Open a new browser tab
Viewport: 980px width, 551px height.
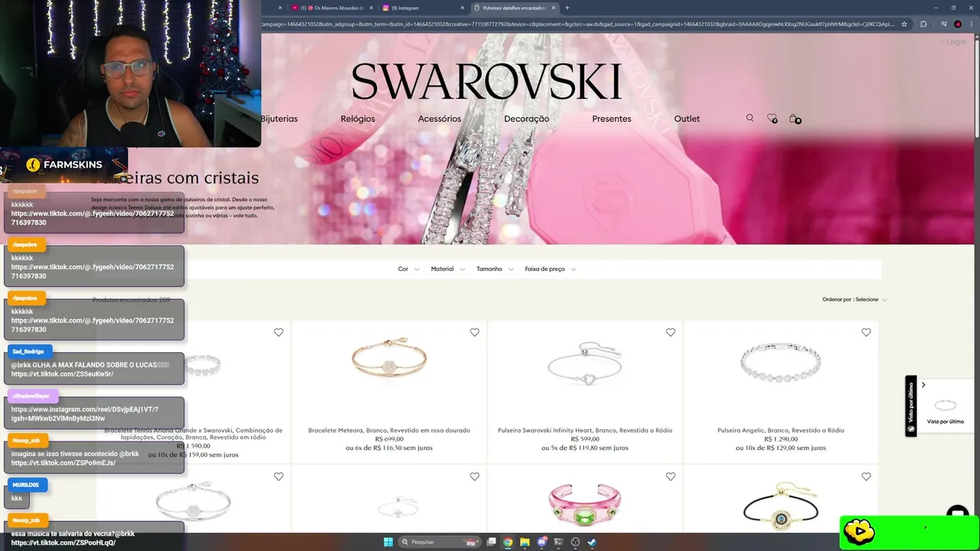(567, 8)
